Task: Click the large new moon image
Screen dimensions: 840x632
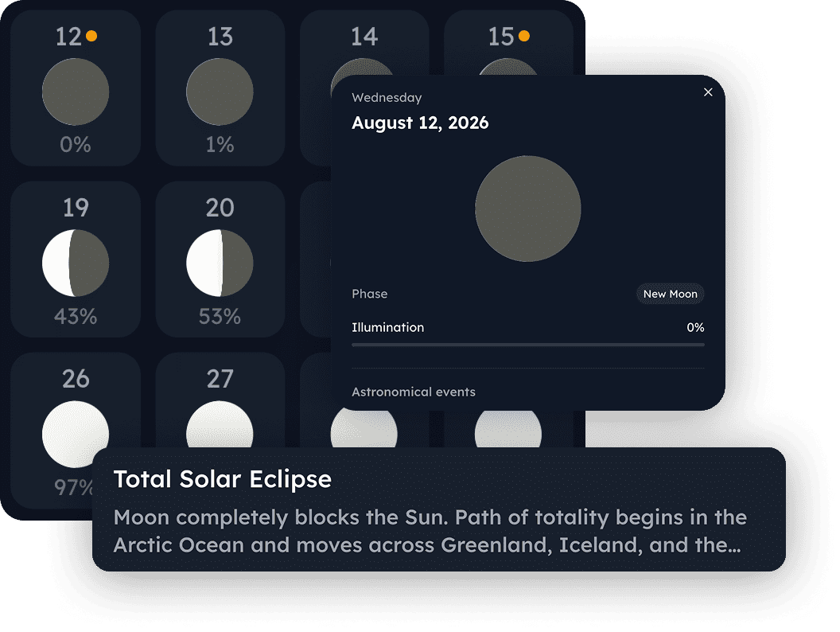Action: coord(527,209)
